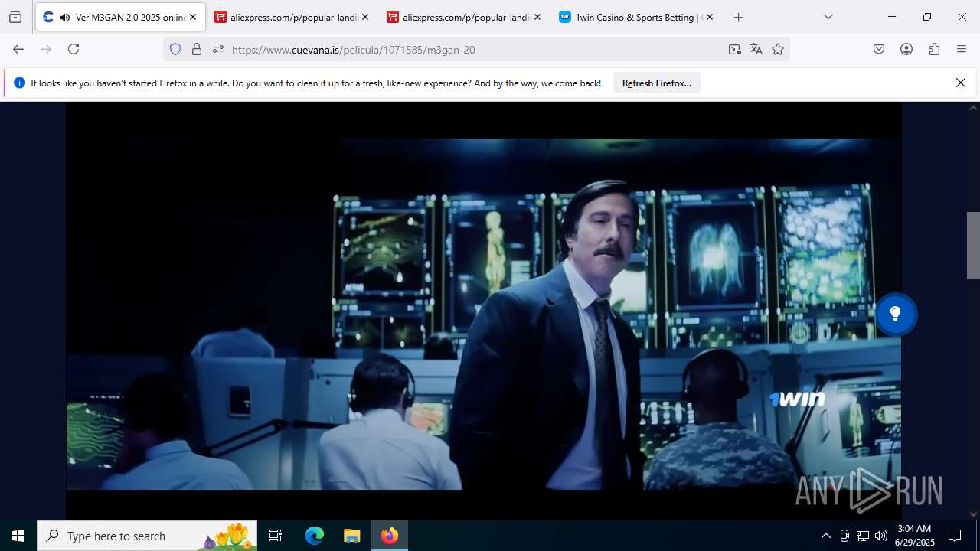Open the taskbar clock and calendar
Screen dimensions: 980x551
[914, 536]
